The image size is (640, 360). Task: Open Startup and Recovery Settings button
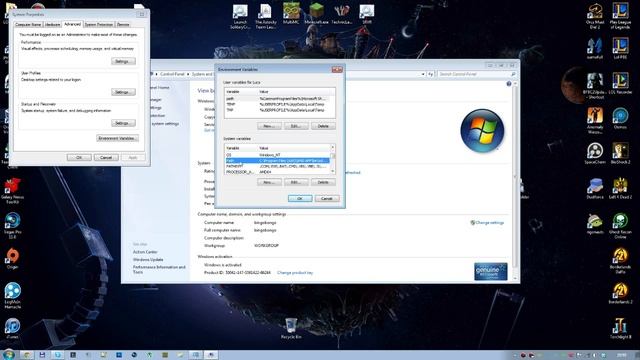tap(123, 123)
